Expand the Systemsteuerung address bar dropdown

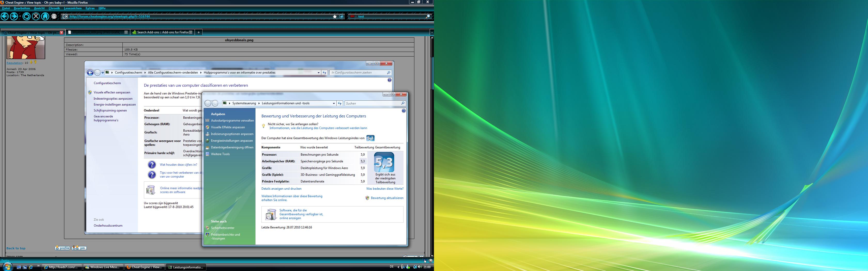334,103
